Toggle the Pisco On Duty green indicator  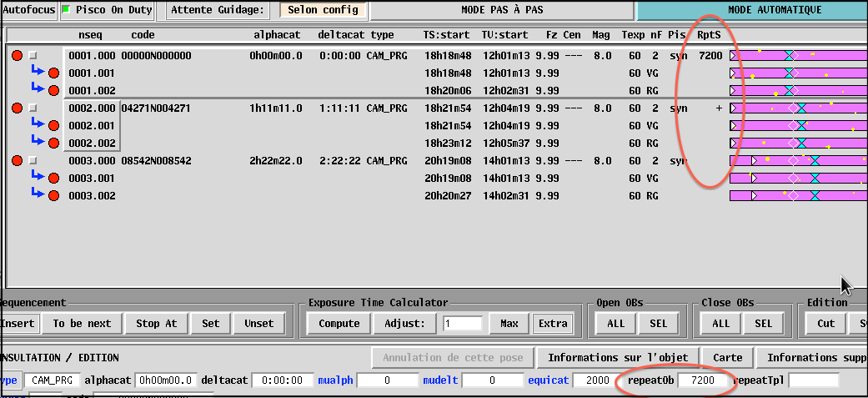[x=66, y=10]
